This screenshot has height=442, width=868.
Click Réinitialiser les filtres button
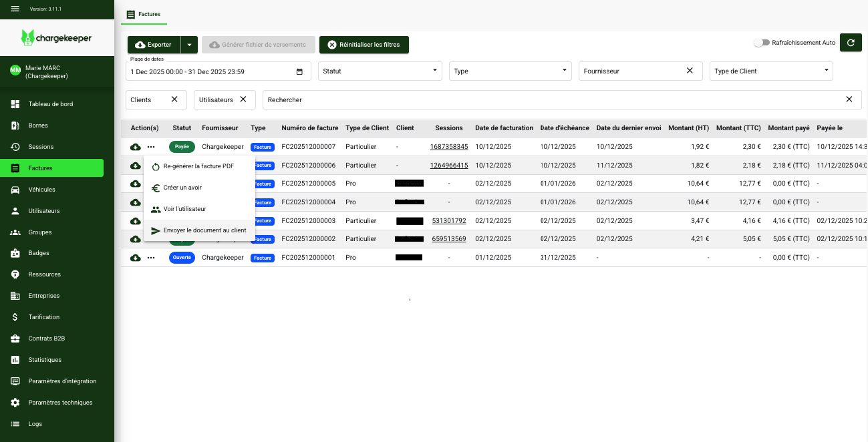[x=364, y=45]
